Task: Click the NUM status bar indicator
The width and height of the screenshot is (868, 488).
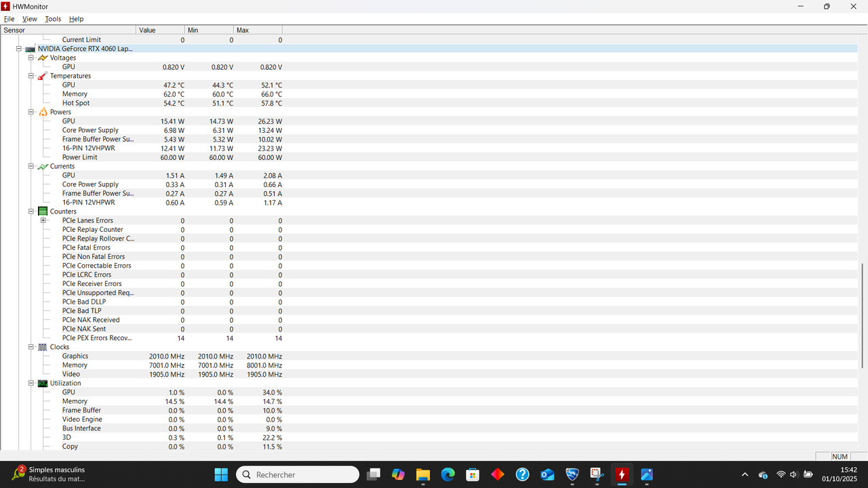Action: click(840, 456)
